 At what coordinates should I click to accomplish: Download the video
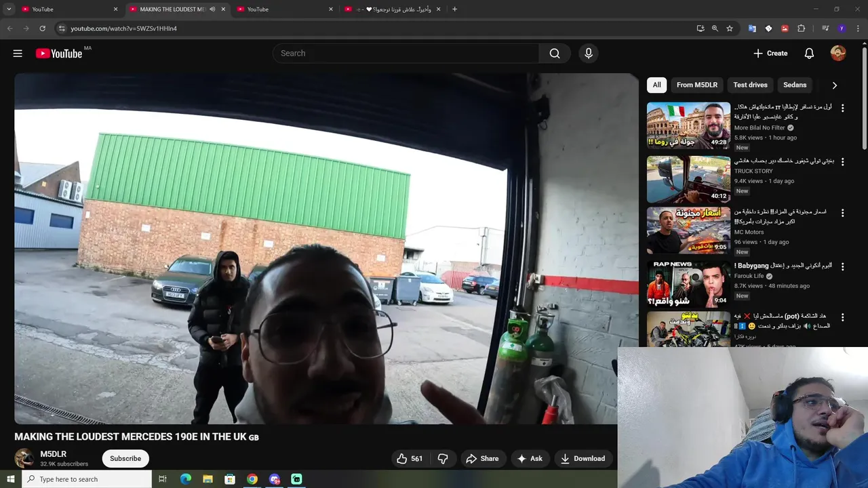[x=583, y=459]
